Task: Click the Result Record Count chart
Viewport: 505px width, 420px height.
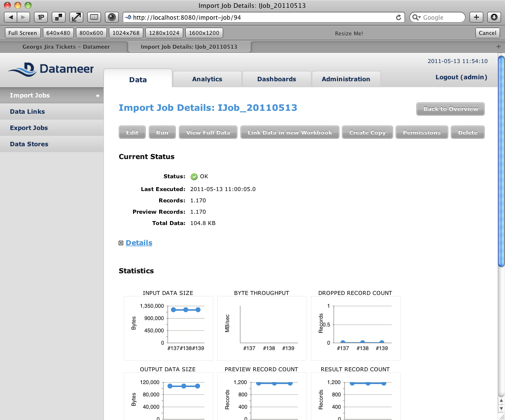Action: point(356,396)
